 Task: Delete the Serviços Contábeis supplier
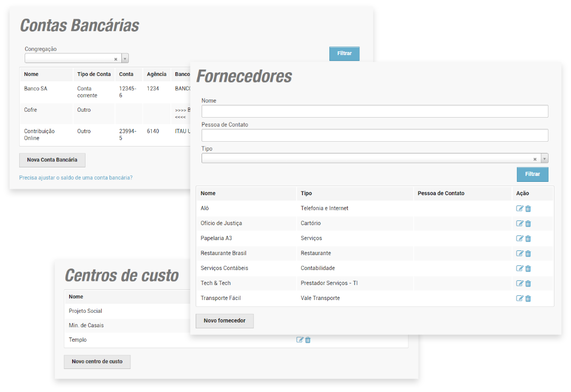point(528,268)
